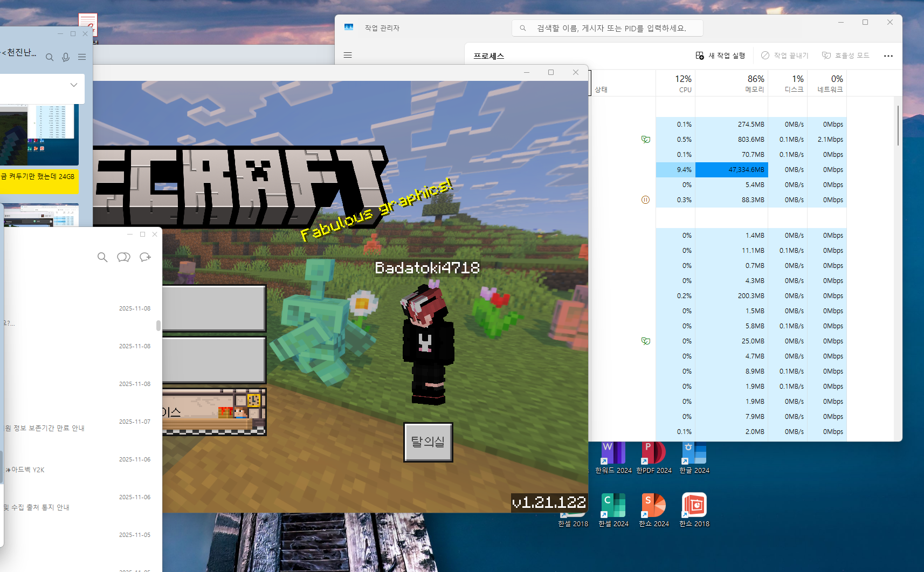Sort processes by the CPU column header
The height and width of the screenshot is (572, 924).
coord(675,84)
